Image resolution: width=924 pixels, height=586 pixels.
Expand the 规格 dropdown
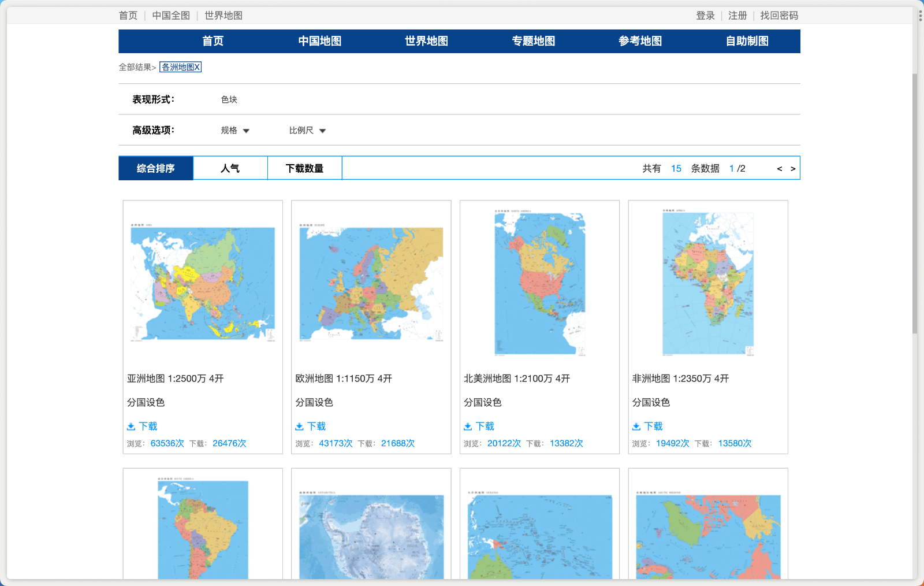coord(234,130)
